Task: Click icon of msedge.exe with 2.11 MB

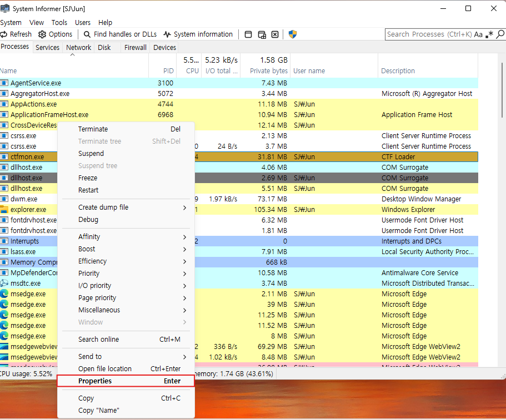Action: [4, 294]
